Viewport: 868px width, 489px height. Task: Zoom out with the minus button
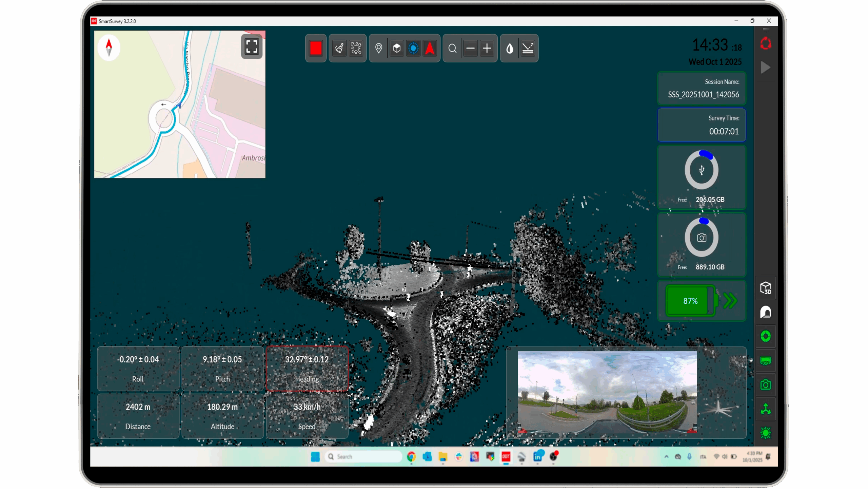tap(470, 48)
